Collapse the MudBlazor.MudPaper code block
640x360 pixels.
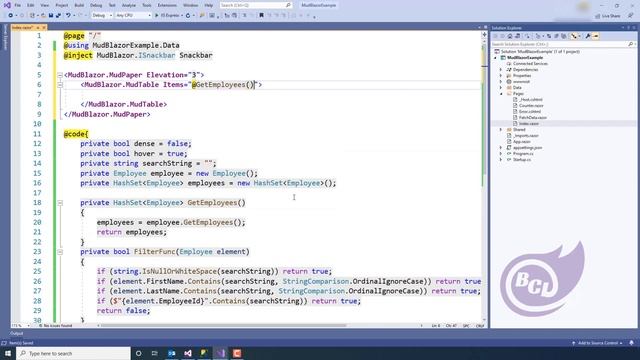coord(60,75)
